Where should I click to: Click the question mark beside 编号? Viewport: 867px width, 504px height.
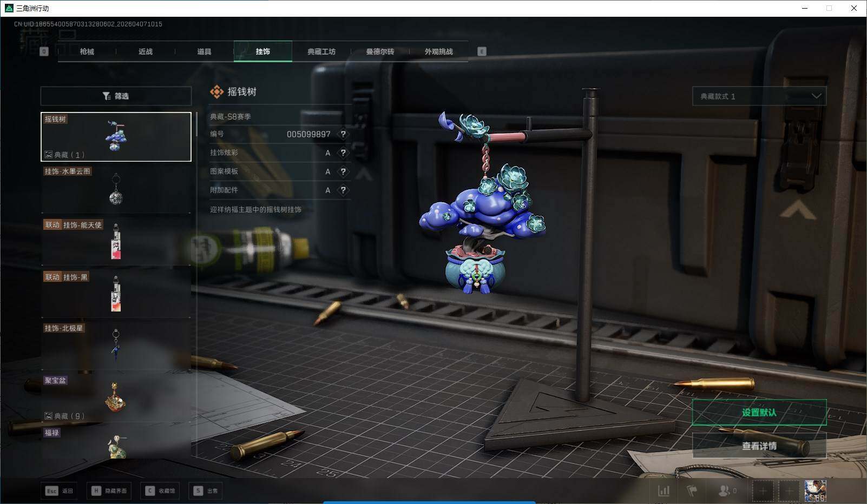tap(343, 134)
